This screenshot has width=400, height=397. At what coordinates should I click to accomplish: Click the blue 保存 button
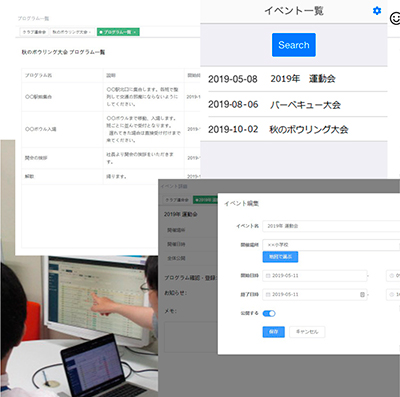point(273,332)
